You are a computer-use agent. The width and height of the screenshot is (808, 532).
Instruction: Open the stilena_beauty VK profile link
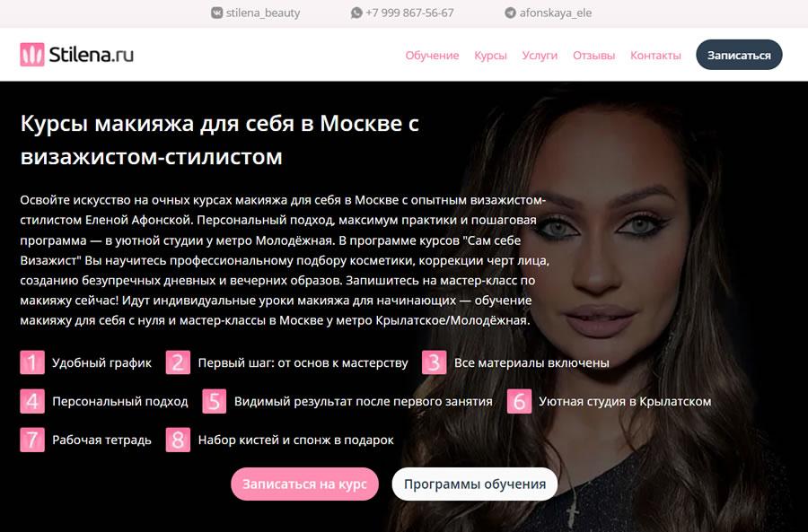pyautogui.click(x=263, y=13)
